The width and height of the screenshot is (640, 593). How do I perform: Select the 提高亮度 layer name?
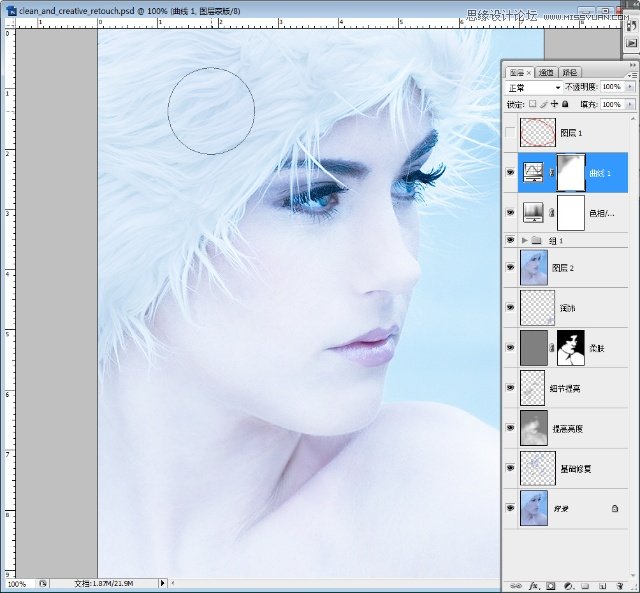click(x=568, y=429)
